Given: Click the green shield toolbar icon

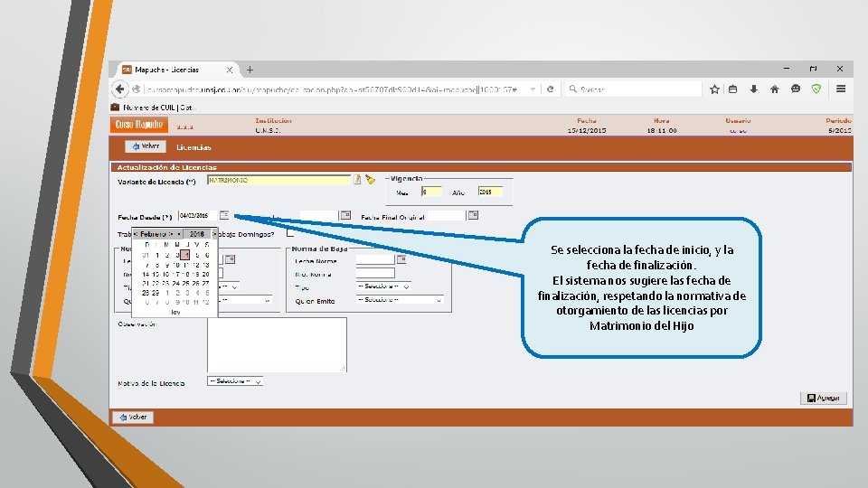Looking at the screenshot, I should [816, 89].
